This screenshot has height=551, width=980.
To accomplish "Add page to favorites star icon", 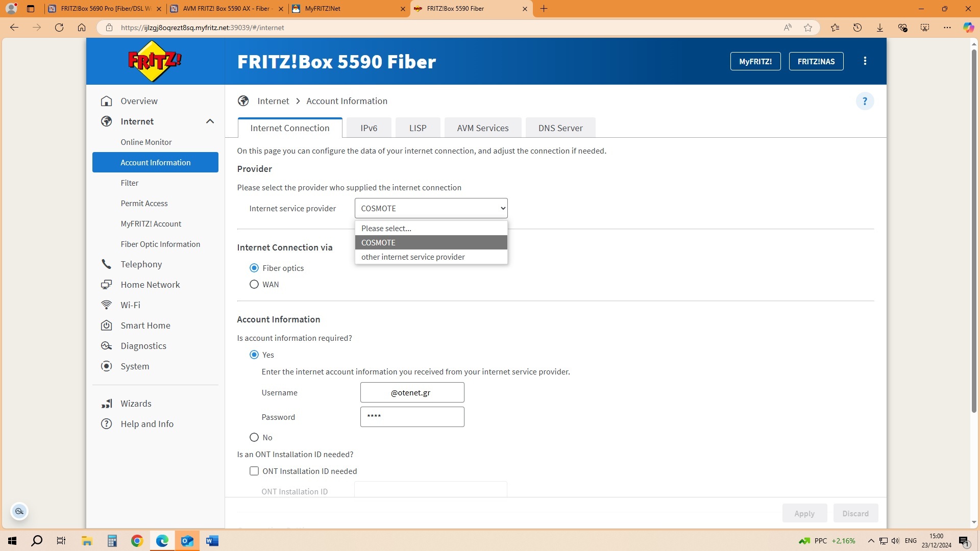I will pos(808,28).
